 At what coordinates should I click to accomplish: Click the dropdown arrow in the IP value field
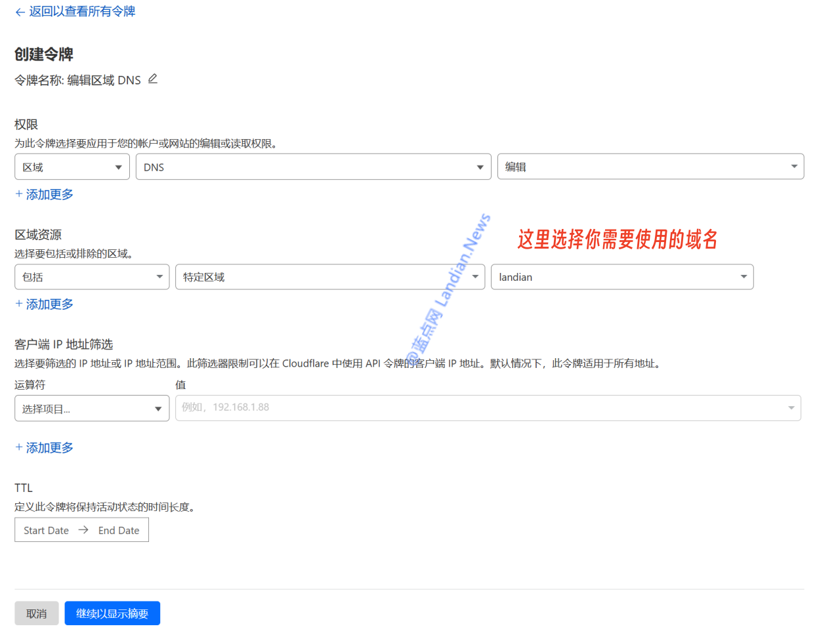point(791,408)
